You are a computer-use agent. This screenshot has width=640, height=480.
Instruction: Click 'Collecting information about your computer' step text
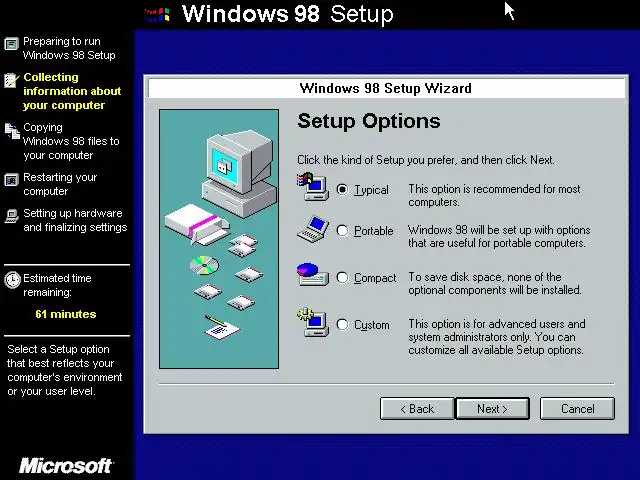pos(72,91)
